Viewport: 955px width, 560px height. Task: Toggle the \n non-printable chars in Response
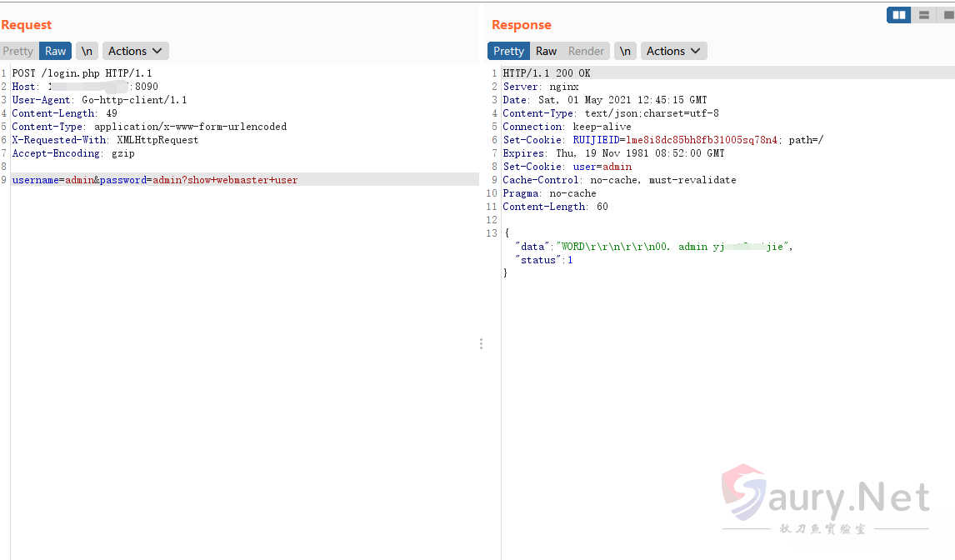point(625,51)
